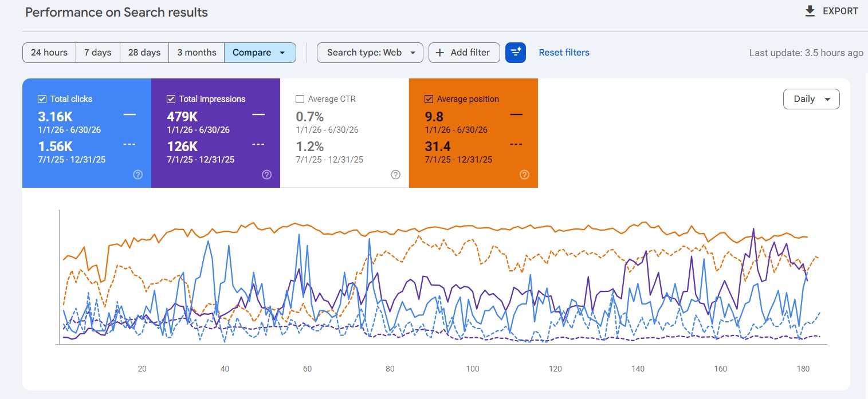Click the EXPORT button label
868x399 pixels.
tap(840, 11)
